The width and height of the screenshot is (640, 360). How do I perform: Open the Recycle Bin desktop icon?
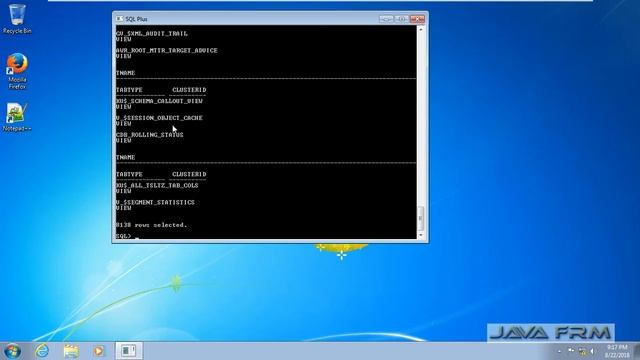[x=17, y=19]
